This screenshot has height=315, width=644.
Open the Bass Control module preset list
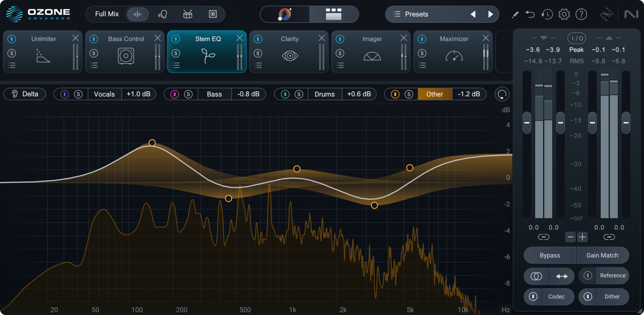(x=94, y=65)
